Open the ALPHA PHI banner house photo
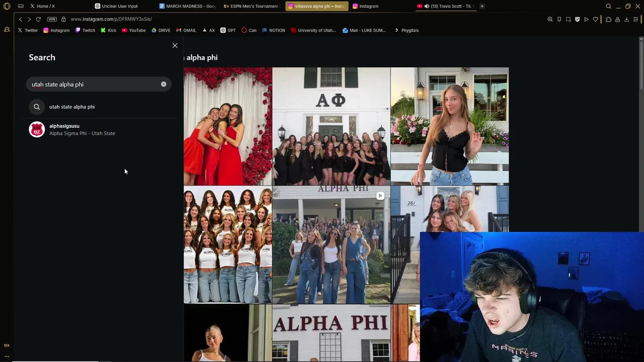 click(x=331, y=333)
